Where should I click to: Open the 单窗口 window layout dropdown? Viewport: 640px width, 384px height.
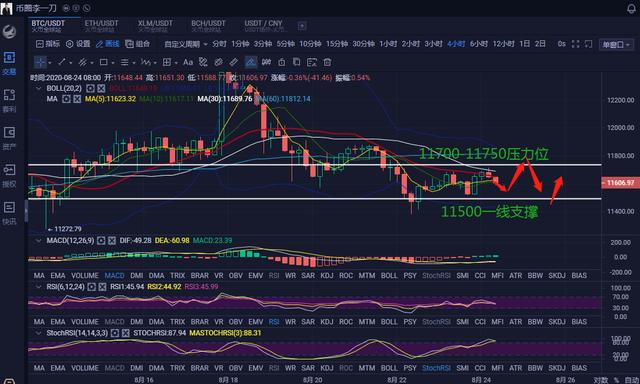(616, 44)
